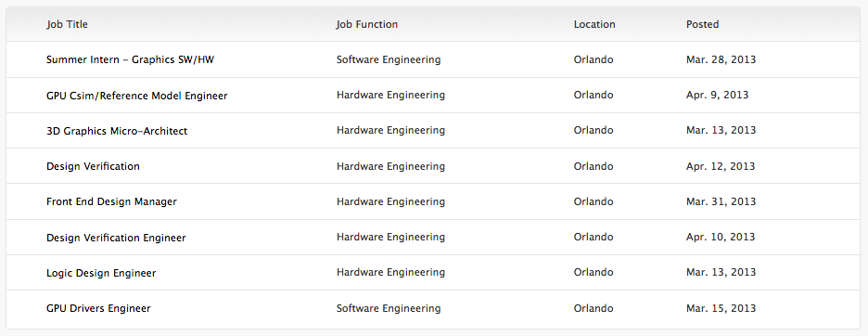This screenshot has height=336, width=868.
Task: Click Orlando in the GPU Drivers Engineer row
Action: [594, 308]
